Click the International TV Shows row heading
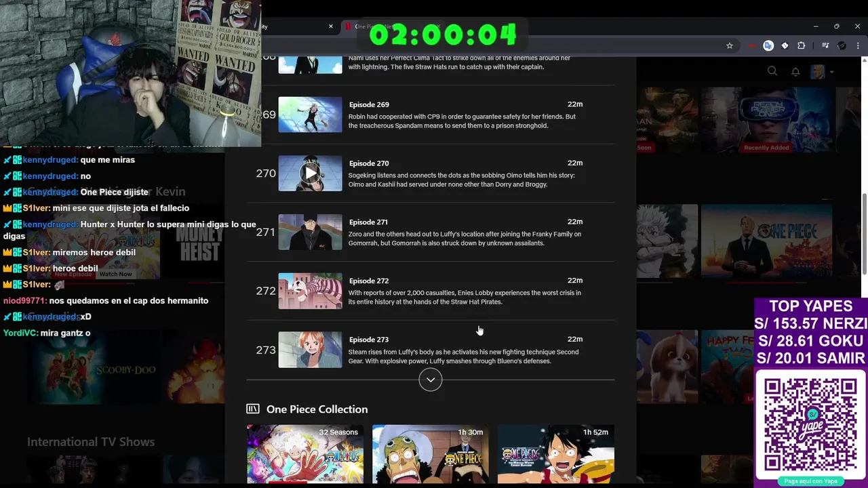This screenshot has width=868, height=488. (91, 442)
